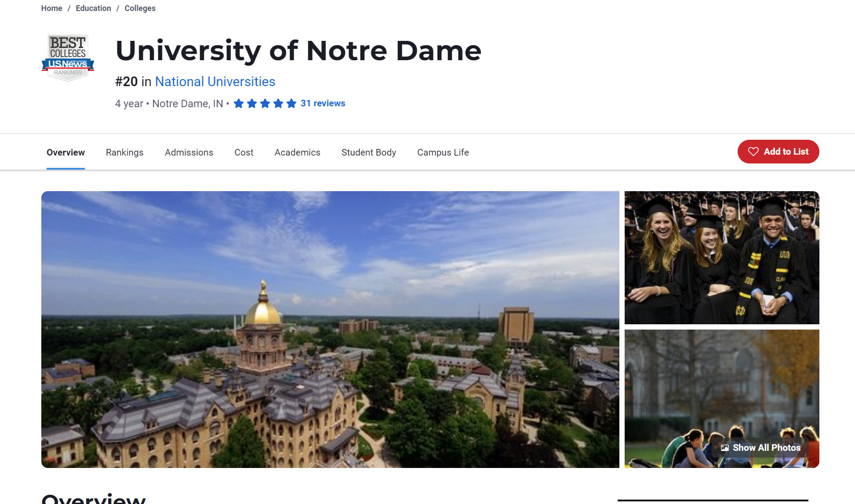Image resolution: width=855 pixels, height=504 pixels.
Task: Click the Best Colleges US News badge
Action: pyautogui.click(x=68, y=58)
